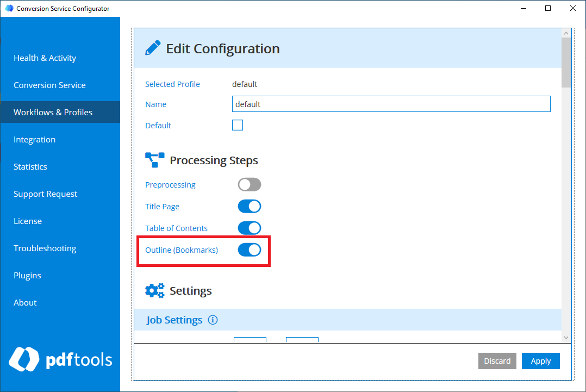Disable the Table of Contents toggle
586x392 pixels.
tap(250, 228)
